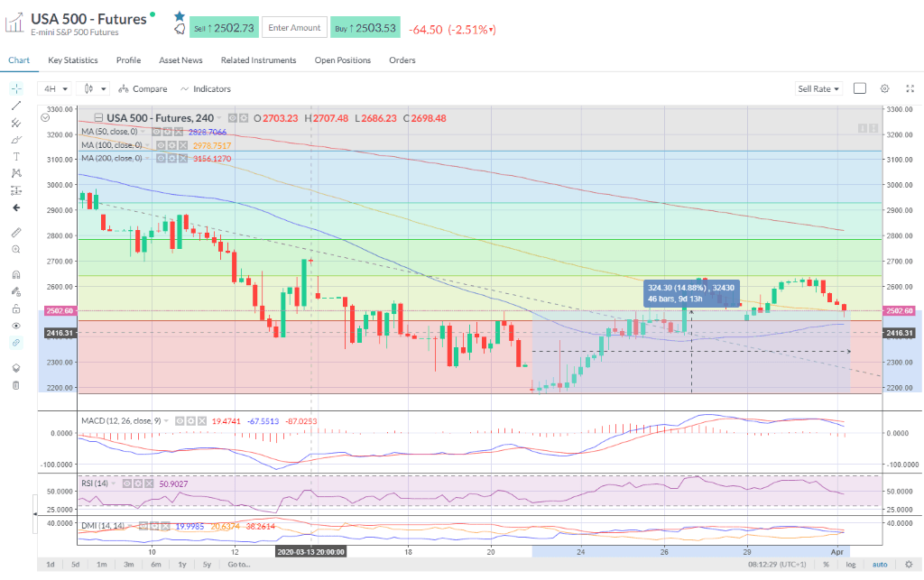Open the Sell Rate dropdown

[818, 89]
